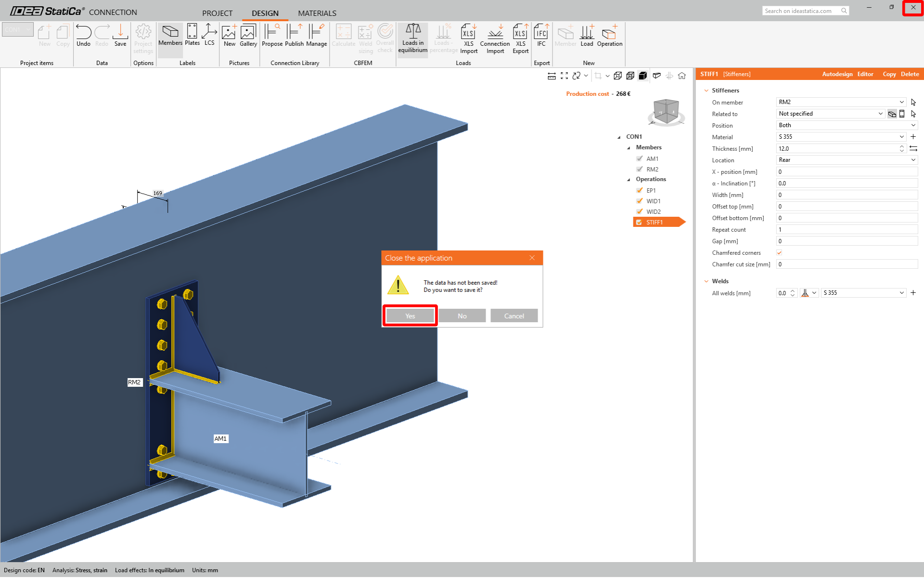This screenshot has width=924, height=578.
Task: Click Yes to save the data
Action: (x=410, y=316)
